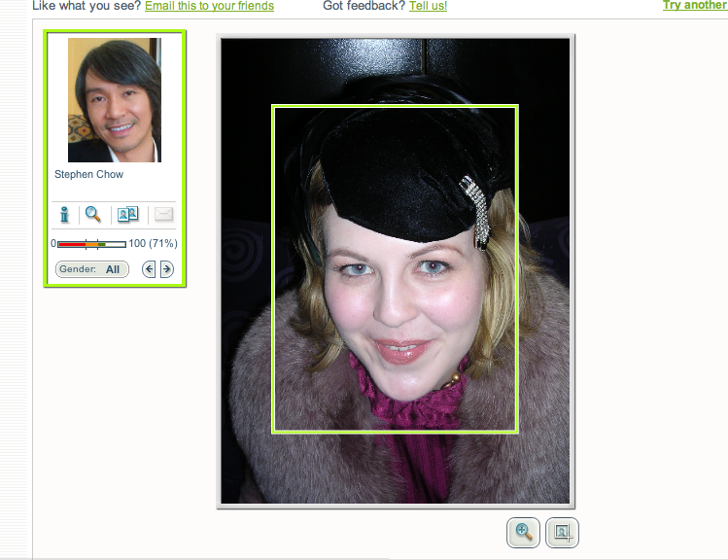Screen dimensions: 728x560
Task: Open 'Email this to your friends' link
Action: coord(209,6)
